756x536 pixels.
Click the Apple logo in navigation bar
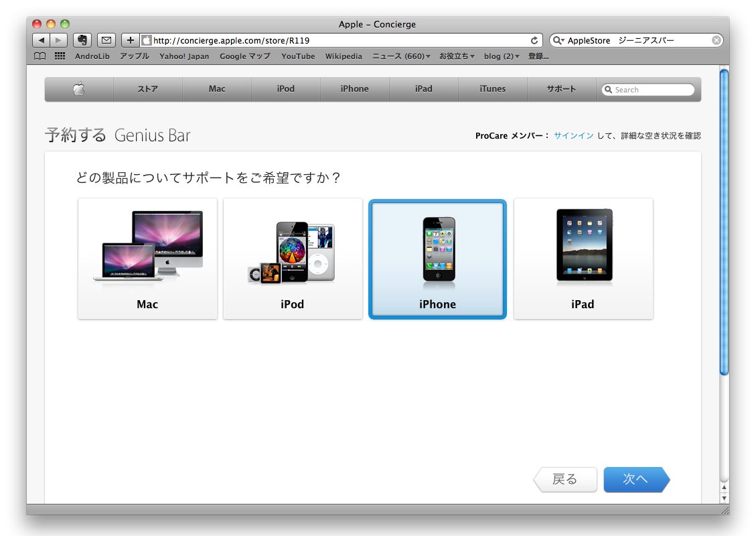coord(79,88)
